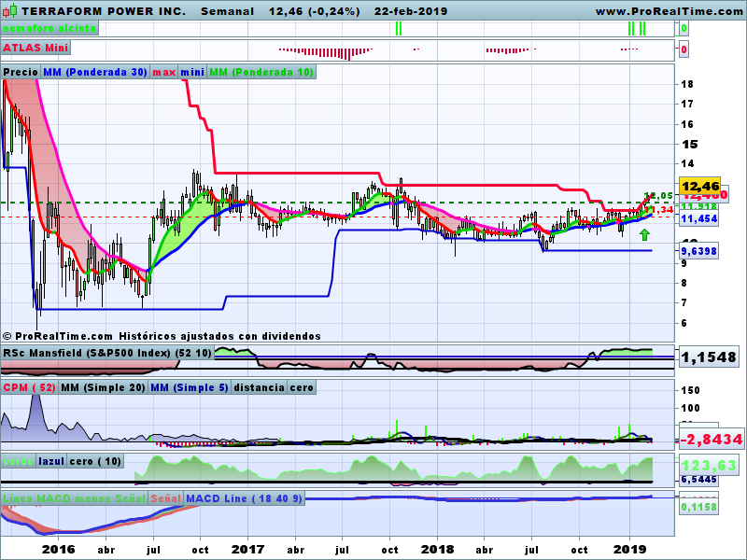Click the Señal label in MACD panel
This screenshot has width=747, height=560.
[166, 498]
